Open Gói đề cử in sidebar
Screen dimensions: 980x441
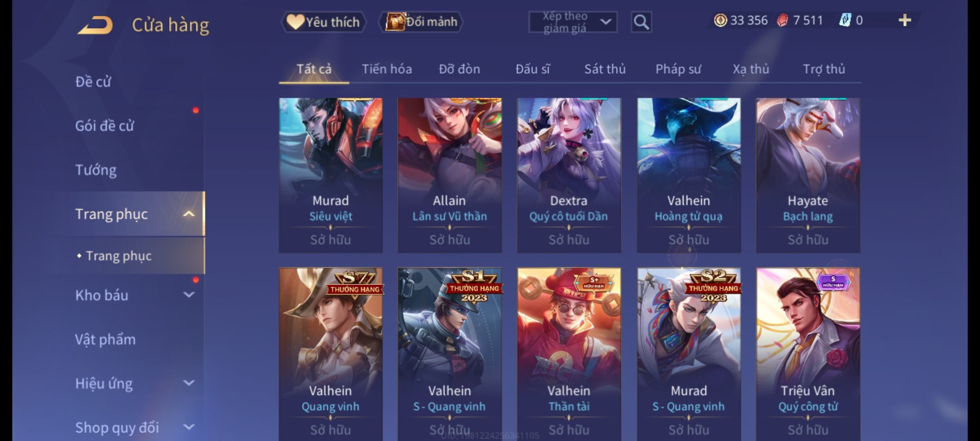(x=105, y=126)
